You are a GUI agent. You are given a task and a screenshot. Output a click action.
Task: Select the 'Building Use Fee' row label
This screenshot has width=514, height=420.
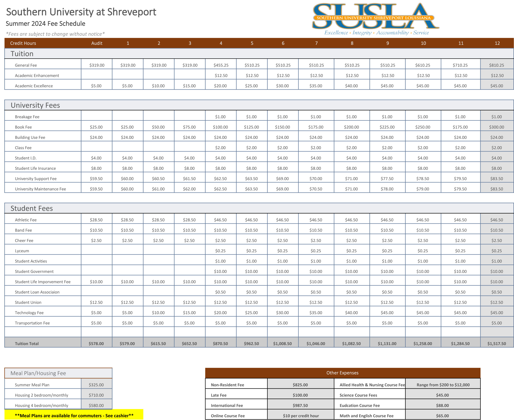click(30, 137)
